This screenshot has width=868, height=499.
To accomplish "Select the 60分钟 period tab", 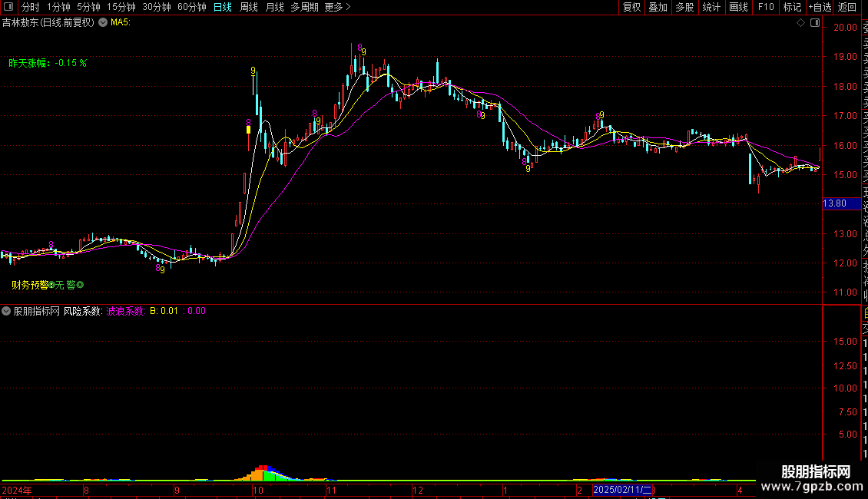I will point(191,7).
